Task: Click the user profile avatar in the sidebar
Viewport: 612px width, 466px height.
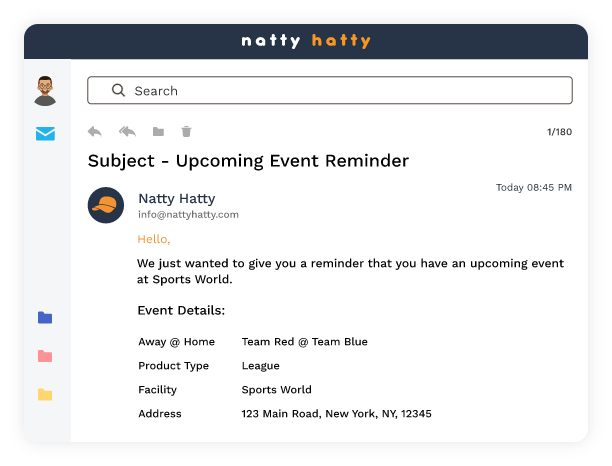Action: point(45,90)
